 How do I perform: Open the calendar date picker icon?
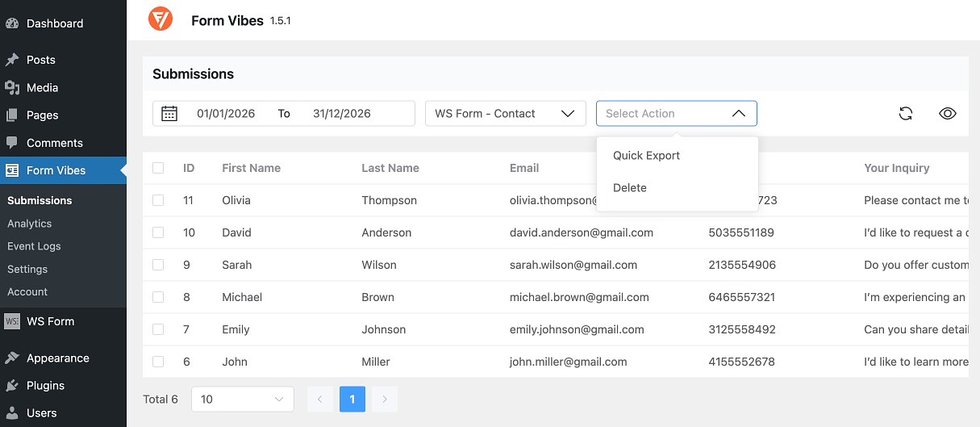pos(169,114)
